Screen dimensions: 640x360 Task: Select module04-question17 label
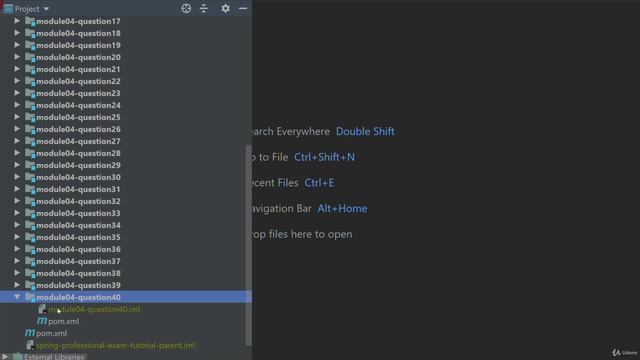78,21
